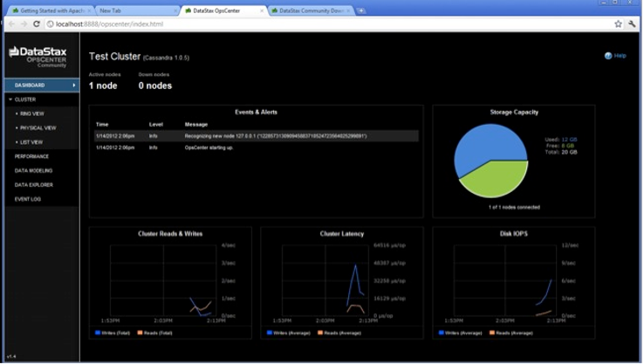Bookmark the page with the star icon

point(618,24)
